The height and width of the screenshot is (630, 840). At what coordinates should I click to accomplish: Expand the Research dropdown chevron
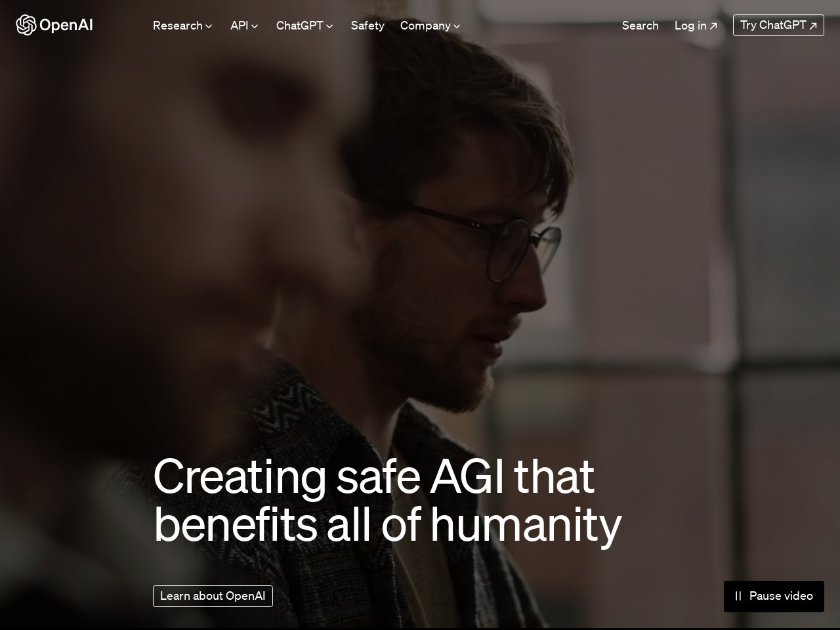click(x=209, y=26)
